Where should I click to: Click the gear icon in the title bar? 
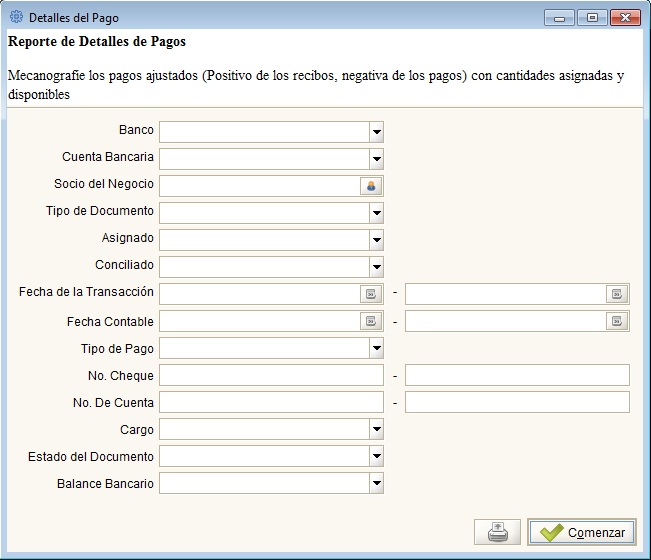pyautogui.click(x=16, y=18)
